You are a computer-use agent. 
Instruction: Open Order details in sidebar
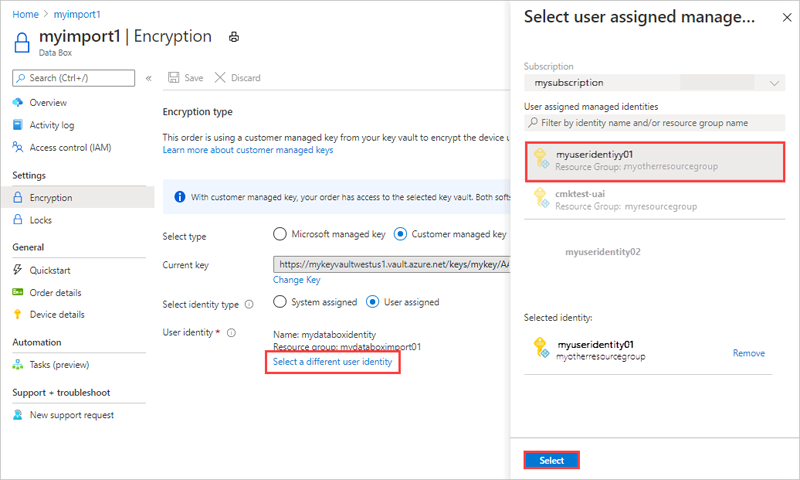pyautogui.click(x=55, y=292)
